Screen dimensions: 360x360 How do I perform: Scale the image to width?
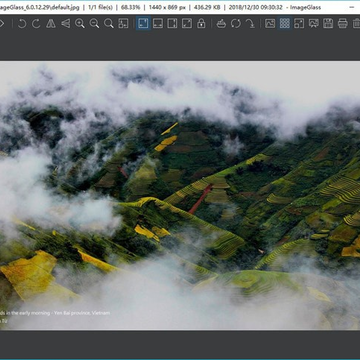158,24
